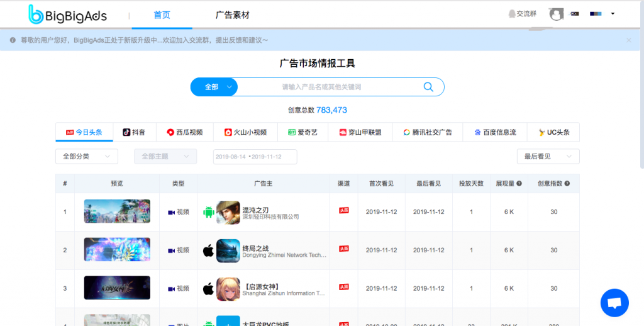Select the 穿山甲联盟 platform tab

coord(360,132)
